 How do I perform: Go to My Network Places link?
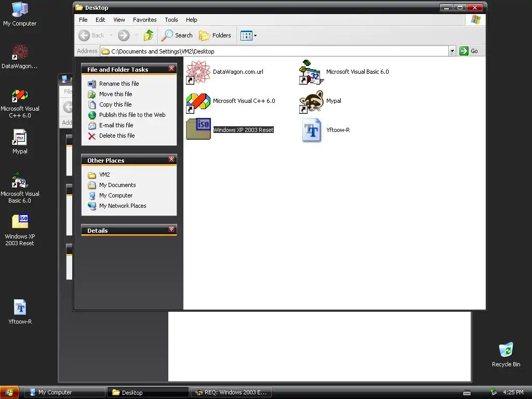pos(123,206)
